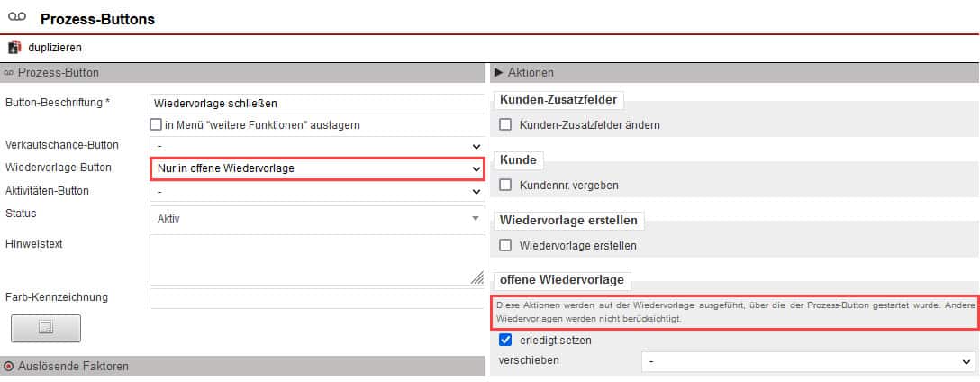Click the duplizieren copy icon

pos(14,47)
